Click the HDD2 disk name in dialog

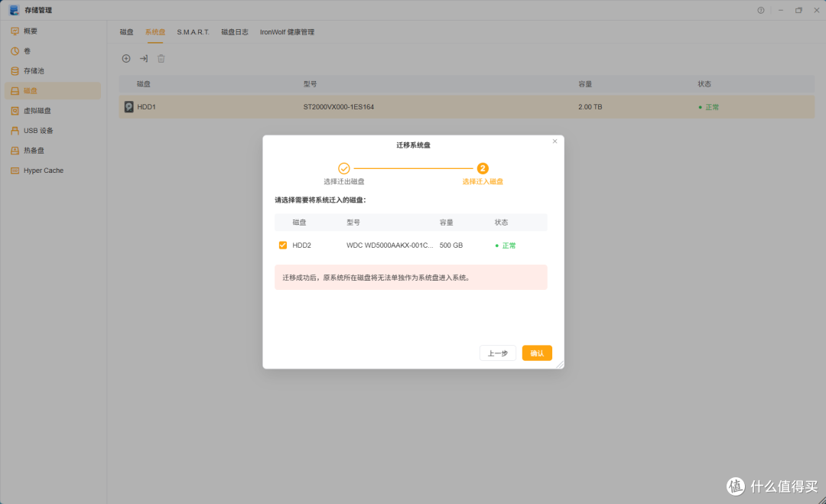pyautogui.click(x=302, y=245)
